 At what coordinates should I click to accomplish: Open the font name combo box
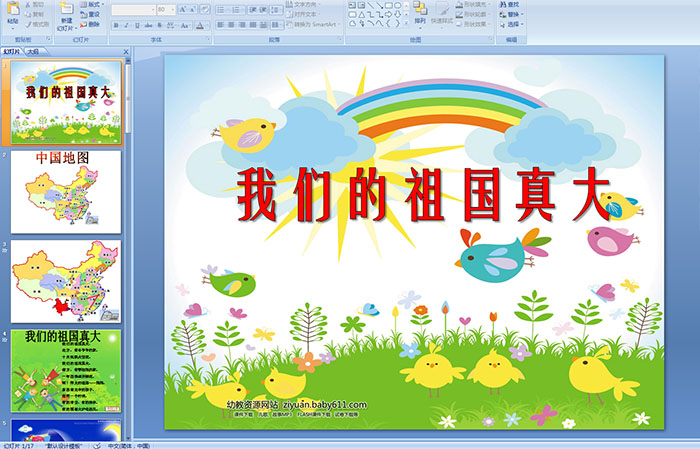(x=133, y=9)
